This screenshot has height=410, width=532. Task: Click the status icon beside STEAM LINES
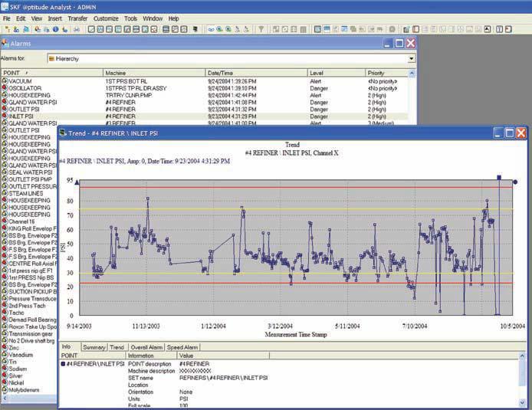click(x=5, y=193)
